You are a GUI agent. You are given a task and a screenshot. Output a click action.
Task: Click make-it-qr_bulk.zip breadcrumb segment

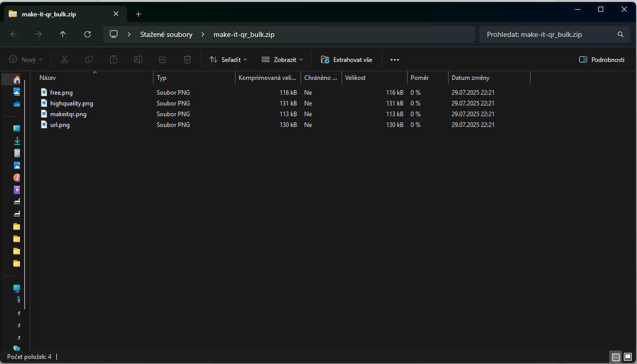(244, 34)
